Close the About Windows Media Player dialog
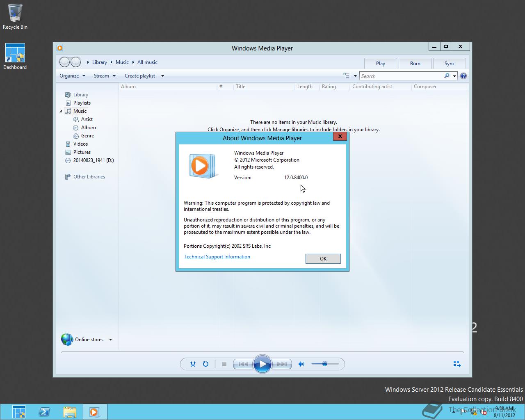The height and width of the screenshot is (420, 525). pos(340,136)
